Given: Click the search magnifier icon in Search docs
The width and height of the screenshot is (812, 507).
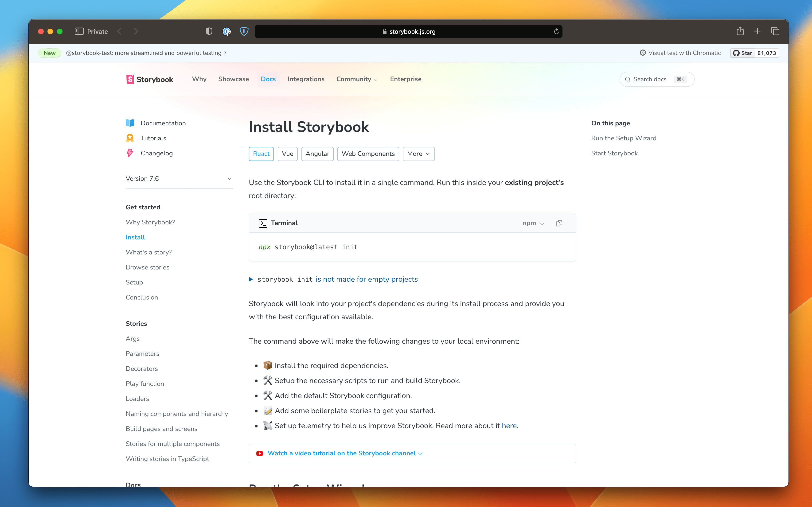Looking at the screenshot, I should [628, 79].
